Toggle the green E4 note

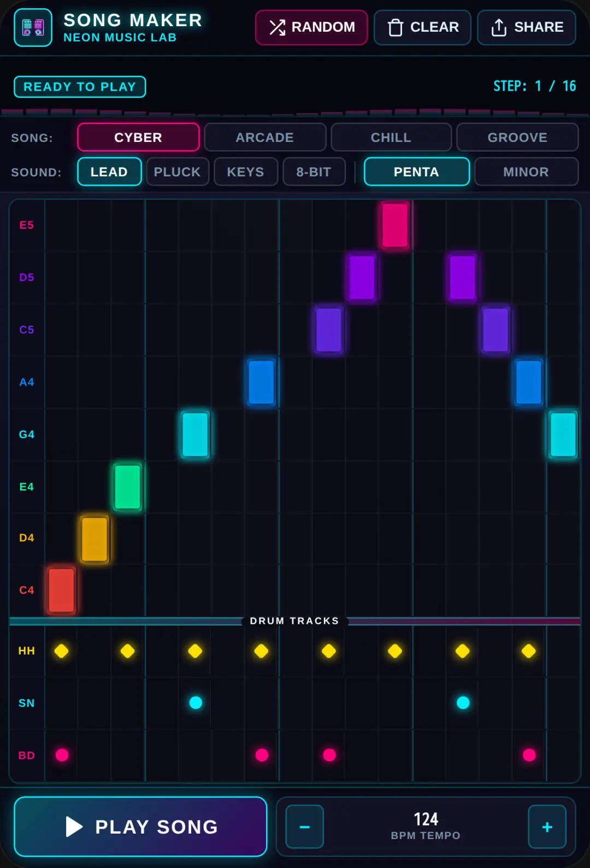(128, 487)
